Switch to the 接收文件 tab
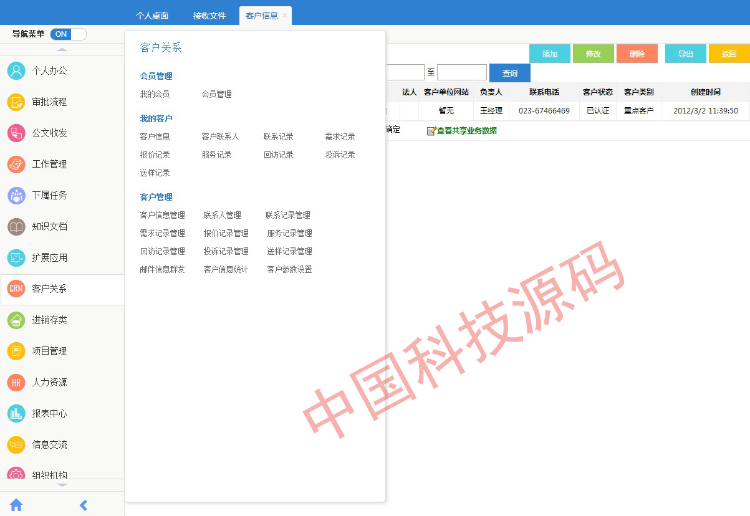The image size is (750, 516). coord(209,16)
